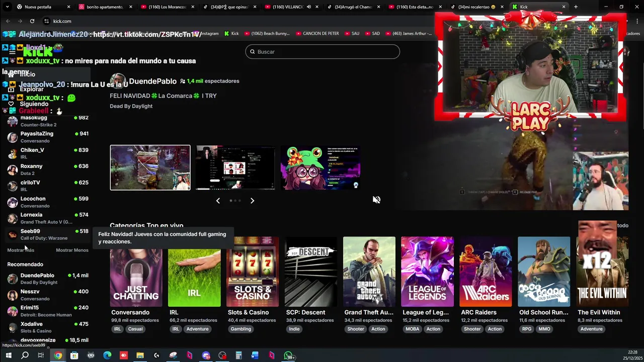Open the Beach Bunny bookmark
644x362 pixels.
click(x=267, y=34)
